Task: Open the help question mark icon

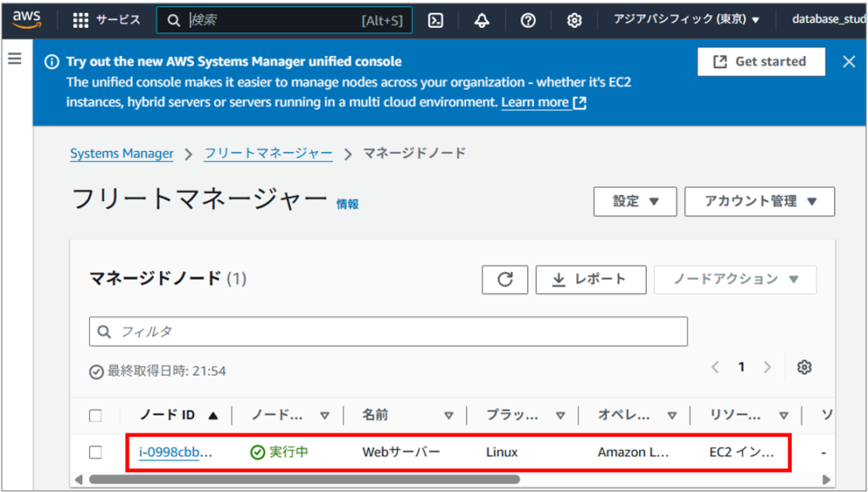Action: [528, 20]
